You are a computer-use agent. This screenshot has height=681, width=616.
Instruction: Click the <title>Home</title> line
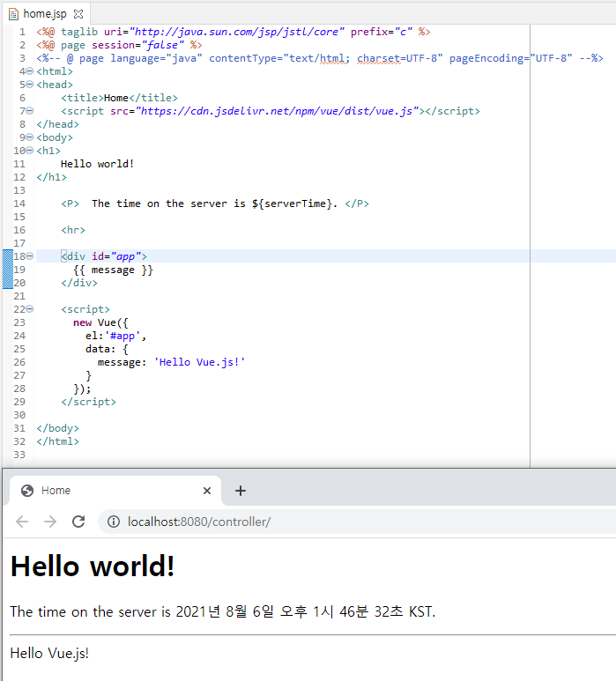point(120,98)
